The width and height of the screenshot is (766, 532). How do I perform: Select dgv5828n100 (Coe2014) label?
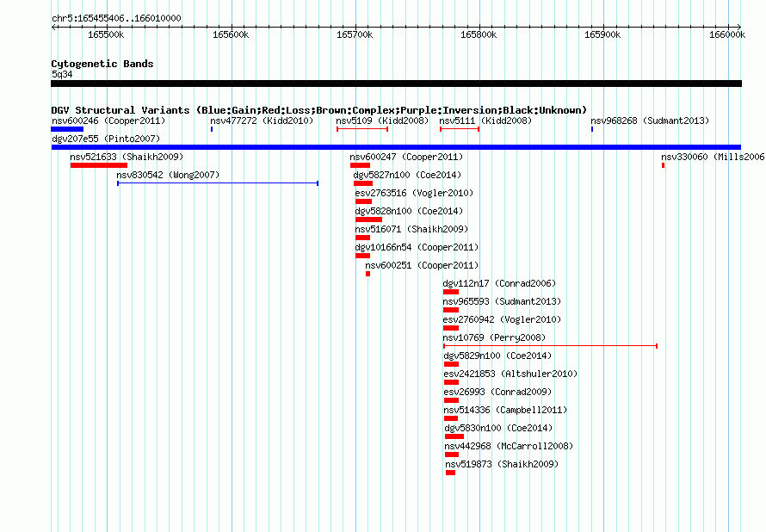[409, 211]
